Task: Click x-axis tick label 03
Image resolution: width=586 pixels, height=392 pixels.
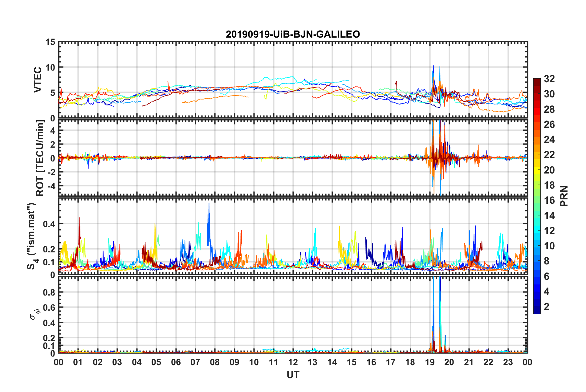Action: coord(117,362)
